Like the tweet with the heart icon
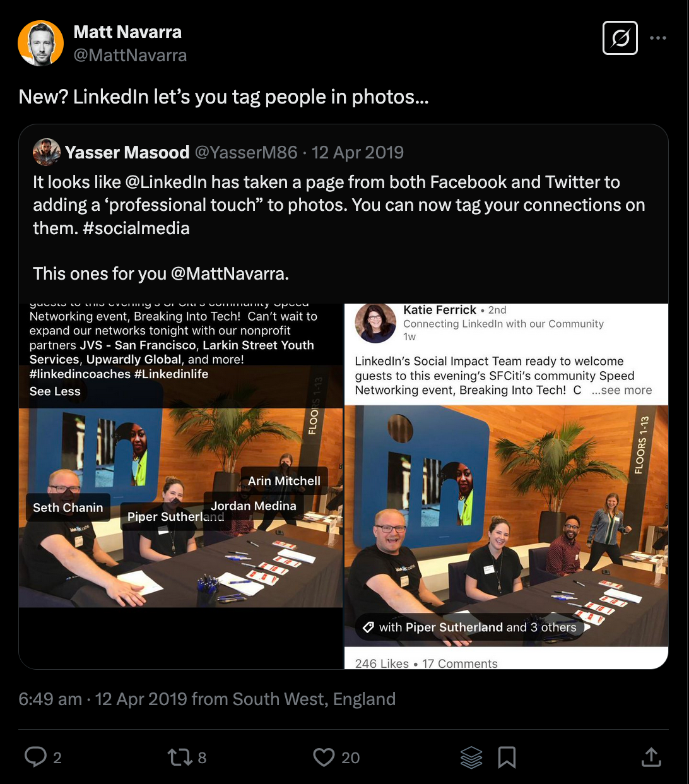Viewport: 689px width, 784px height. click(x=324, y=757)
